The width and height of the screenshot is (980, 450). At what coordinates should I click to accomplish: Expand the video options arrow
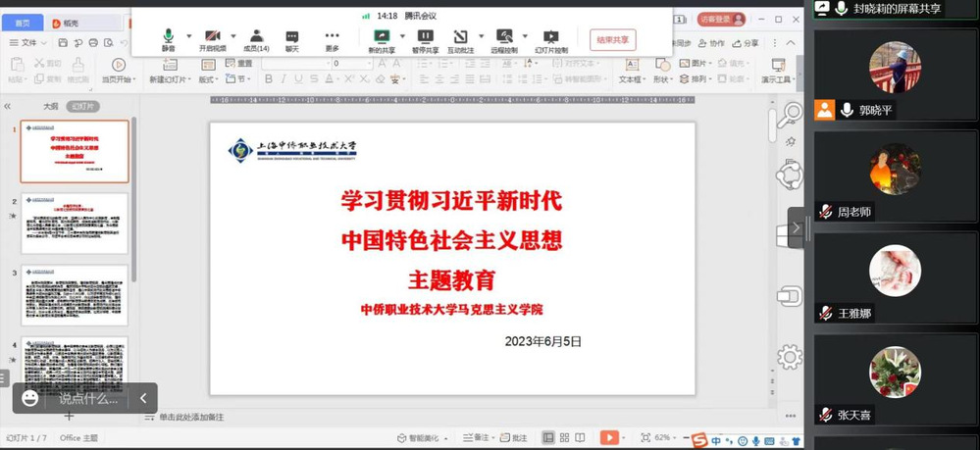coord(231,36)
